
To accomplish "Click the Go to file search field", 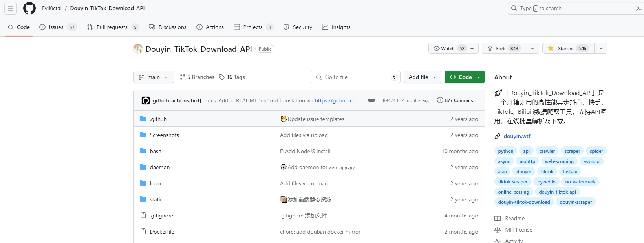I will (x=355, y=77).
